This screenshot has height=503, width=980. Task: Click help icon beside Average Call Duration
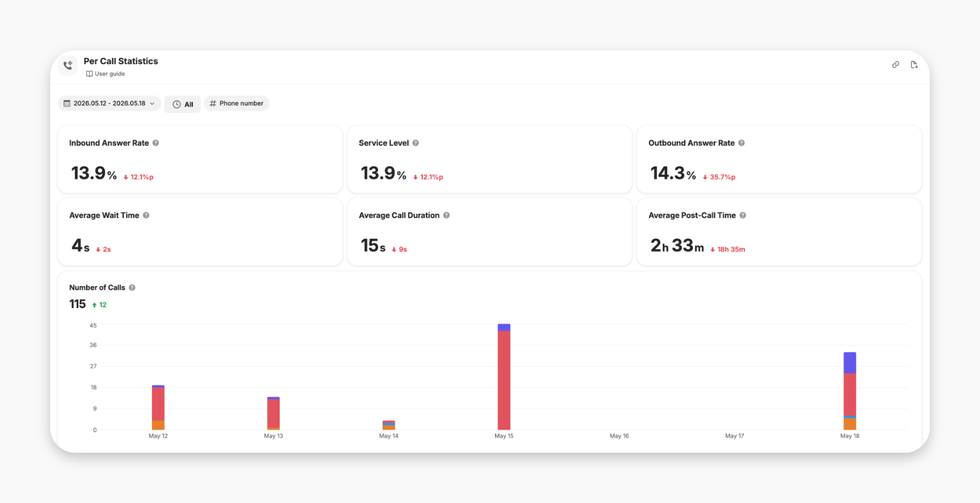tap(447, 215)
